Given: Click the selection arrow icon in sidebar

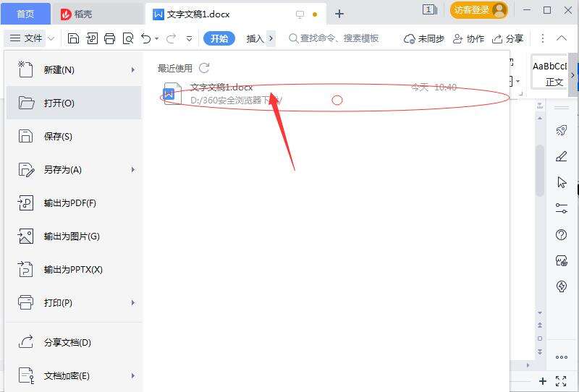Looking at the screenshot, I should click(x=562, y=182).
